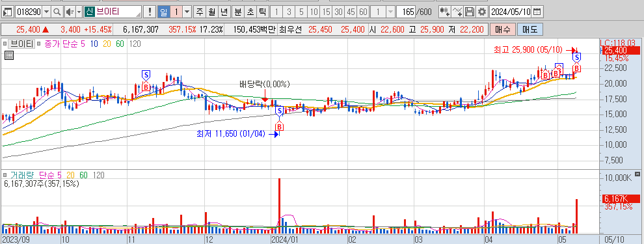Select the 년 yearly period button
This screenshot has width=644, height=244.
coord(224,12)
